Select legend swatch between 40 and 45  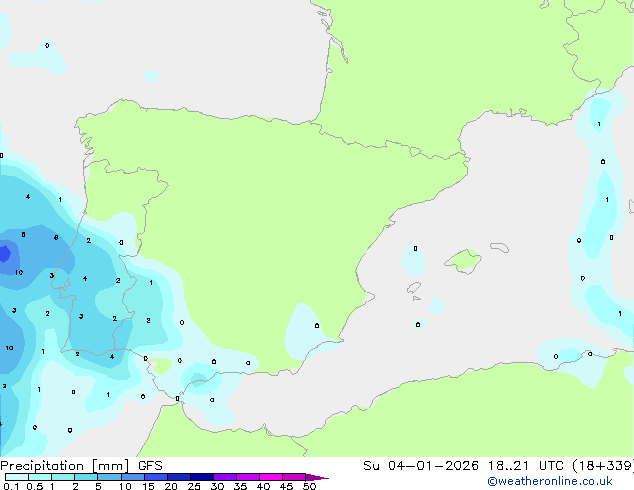click(271, 477)
